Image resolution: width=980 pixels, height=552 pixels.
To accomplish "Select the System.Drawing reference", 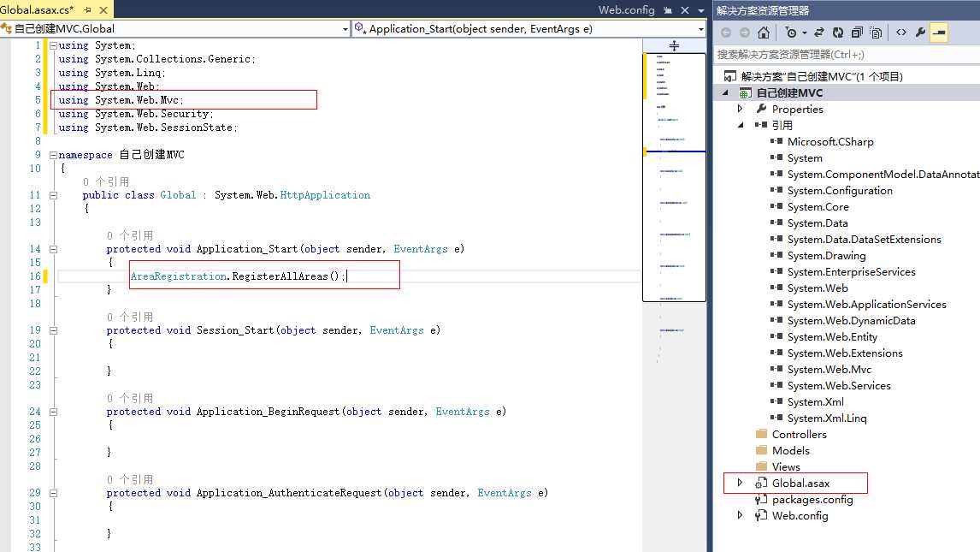I will [826, 256].
